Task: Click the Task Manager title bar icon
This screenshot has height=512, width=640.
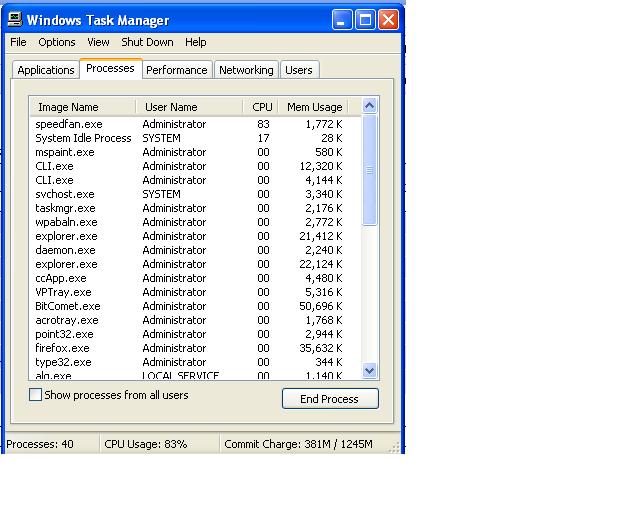Action: pos(15,19)
